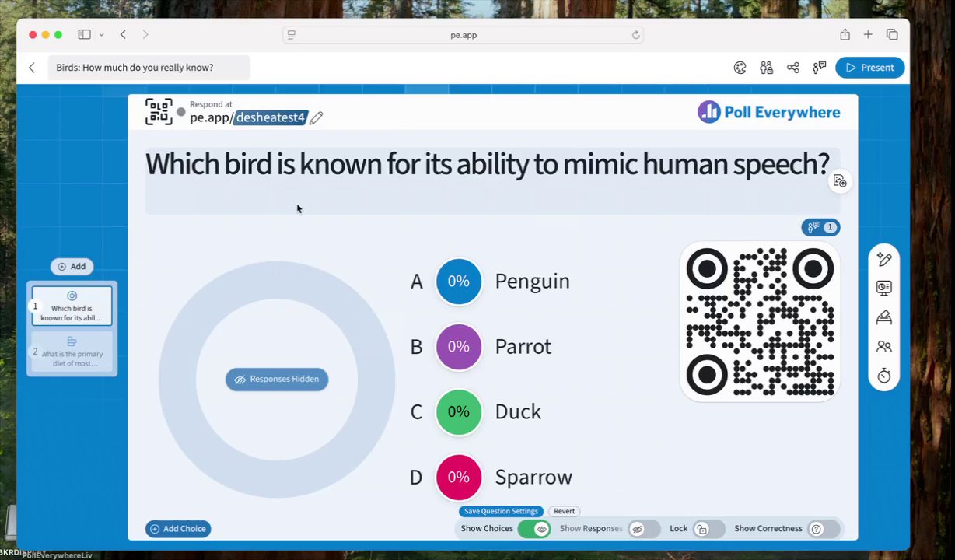Open the audience restrictions icon

coord(767,68)
